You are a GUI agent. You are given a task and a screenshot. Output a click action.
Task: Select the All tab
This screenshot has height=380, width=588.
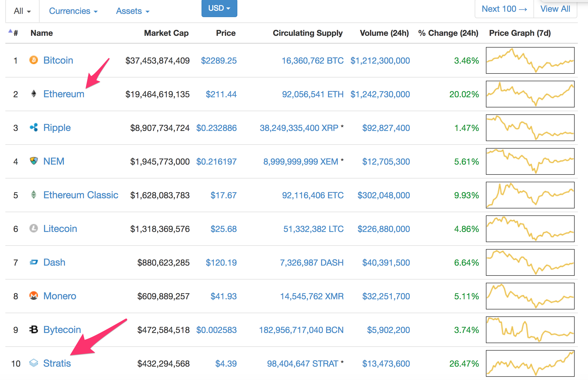pyautogui.click(x=22, y=11)
